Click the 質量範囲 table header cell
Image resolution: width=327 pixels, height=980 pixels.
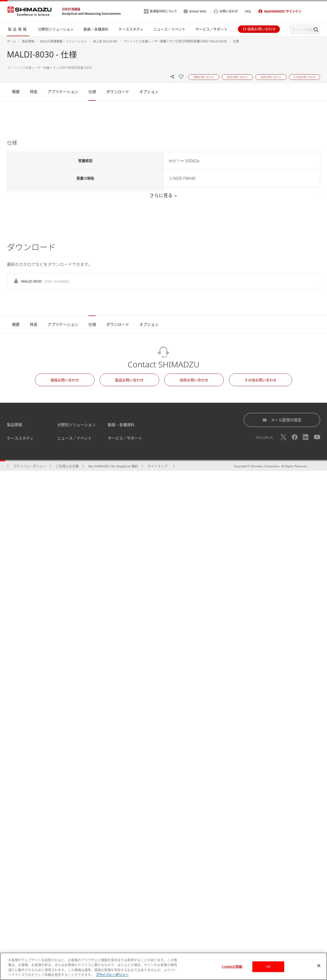(x=85, y=161)
